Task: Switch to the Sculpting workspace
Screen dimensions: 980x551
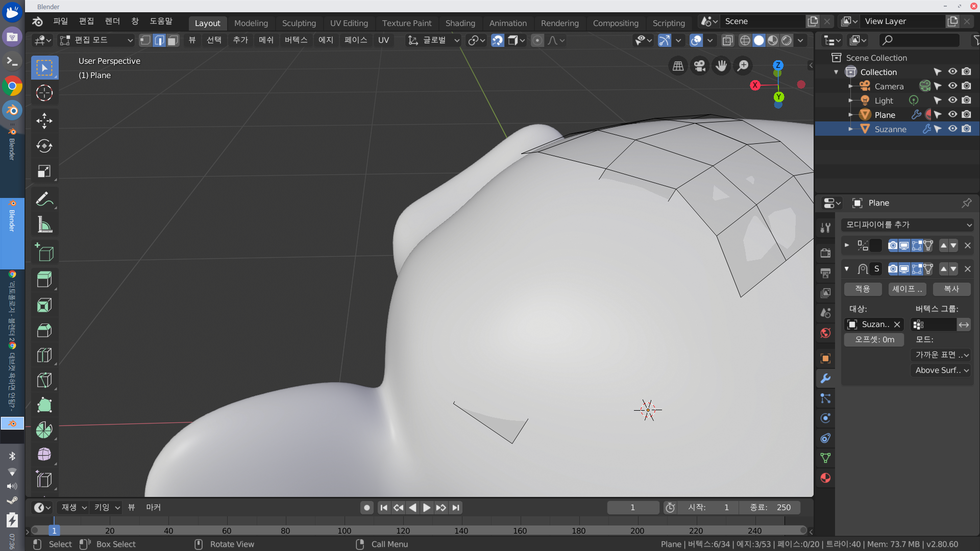Action: click(299, 23)
